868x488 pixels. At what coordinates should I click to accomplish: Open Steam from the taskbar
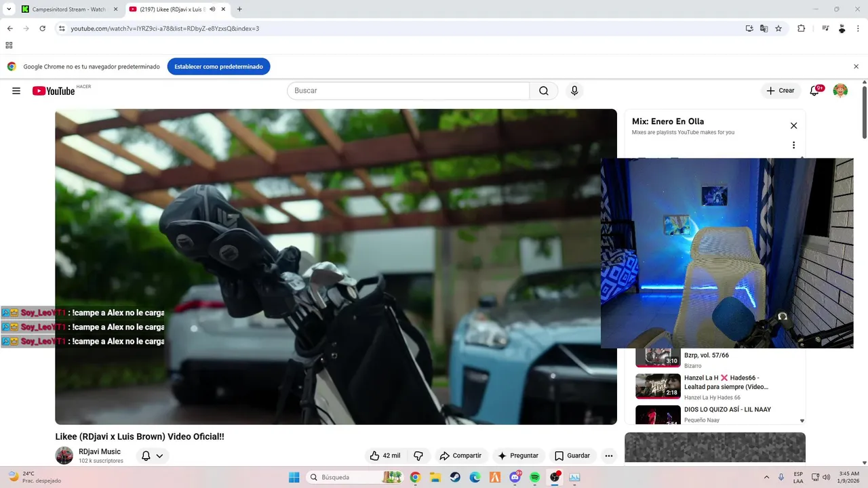point(455,477)
